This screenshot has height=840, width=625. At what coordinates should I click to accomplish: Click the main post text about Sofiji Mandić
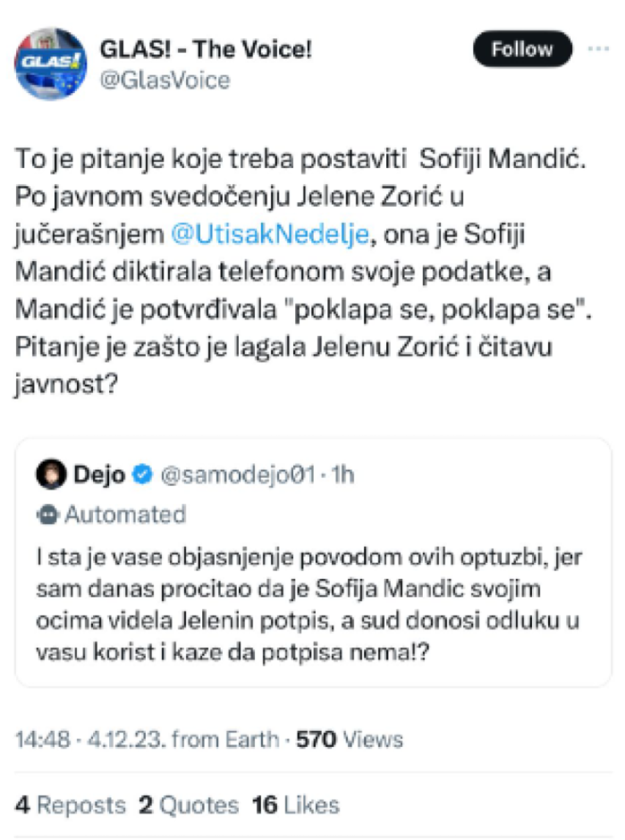pos(299,272)
